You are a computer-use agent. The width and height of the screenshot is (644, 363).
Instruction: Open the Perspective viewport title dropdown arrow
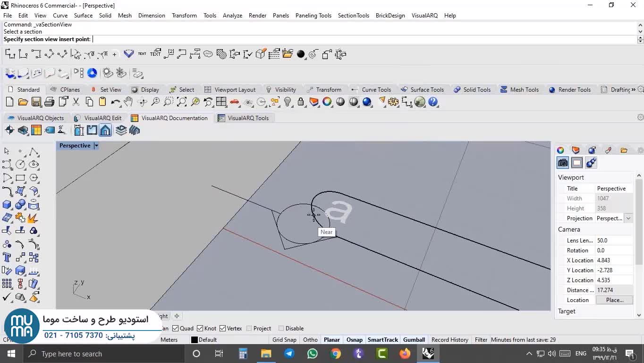click(96, 146)
